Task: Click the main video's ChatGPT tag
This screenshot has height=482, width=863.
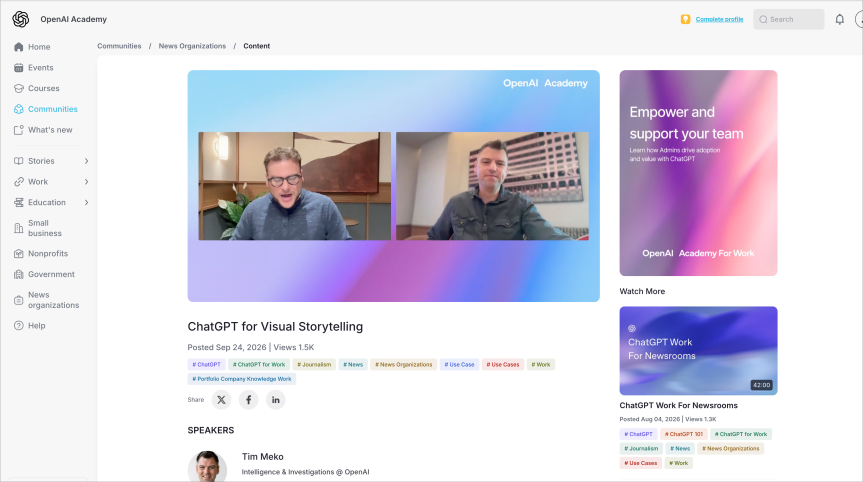Action: click(206, 364)
